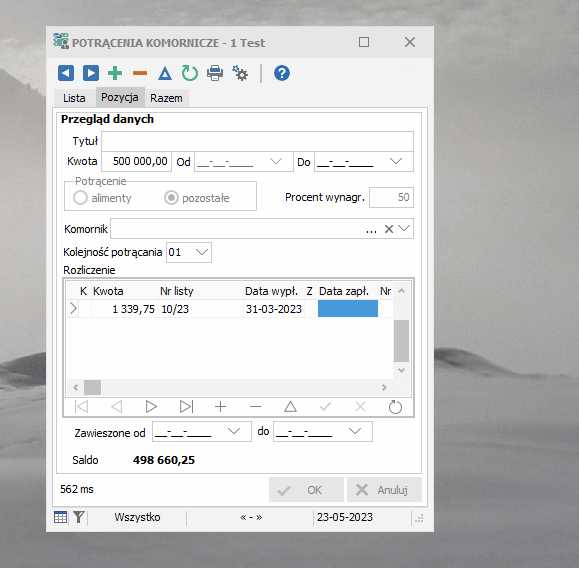This screenshot has height=568, width=579.
Task: Delete entry with orange minus icon
Action: click(140, 73)
